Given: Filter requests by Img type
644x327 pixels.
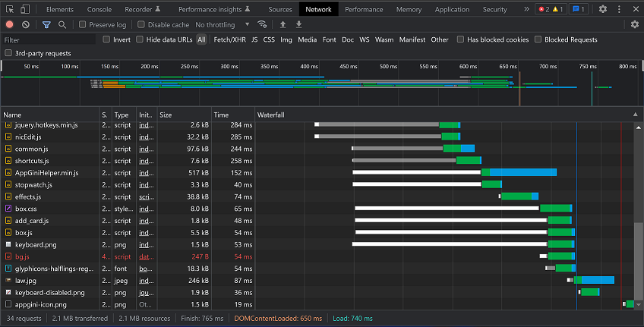Looking at the screenshot, I should point(286,39).
